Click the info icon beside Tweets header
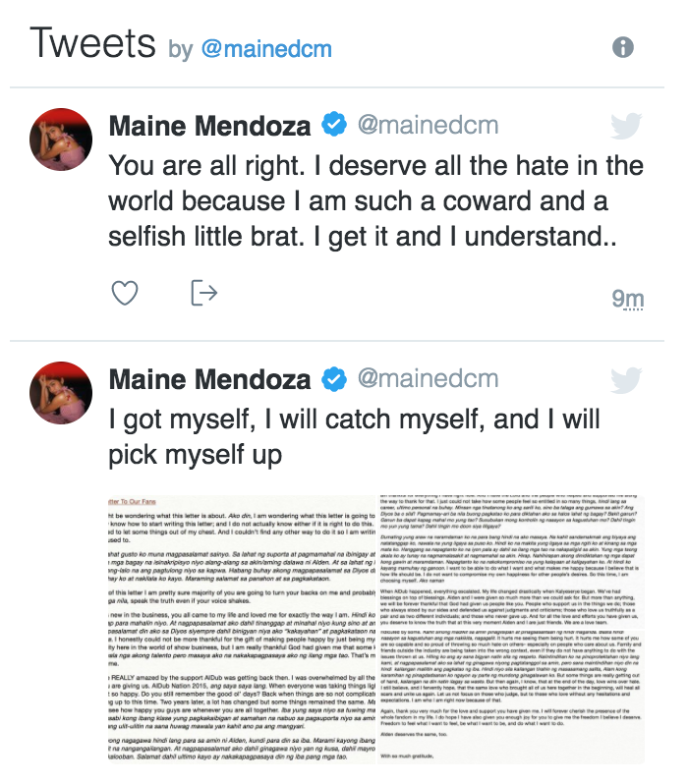The height and width of the screenshot is (784, 688). (x=622, y=47)
